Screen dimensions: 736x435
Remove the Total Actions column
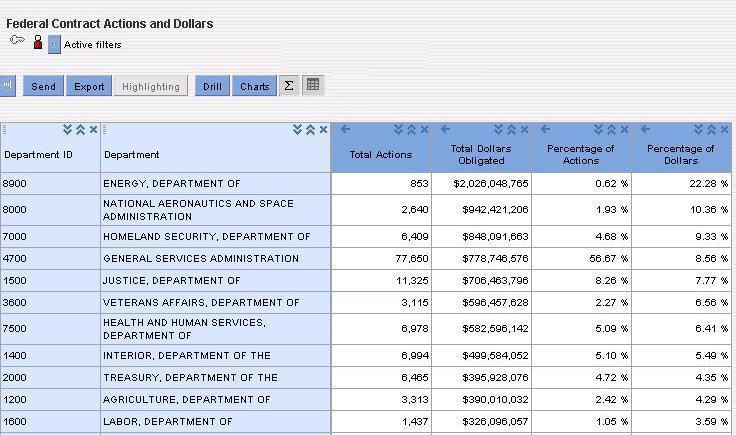(424, 130)
